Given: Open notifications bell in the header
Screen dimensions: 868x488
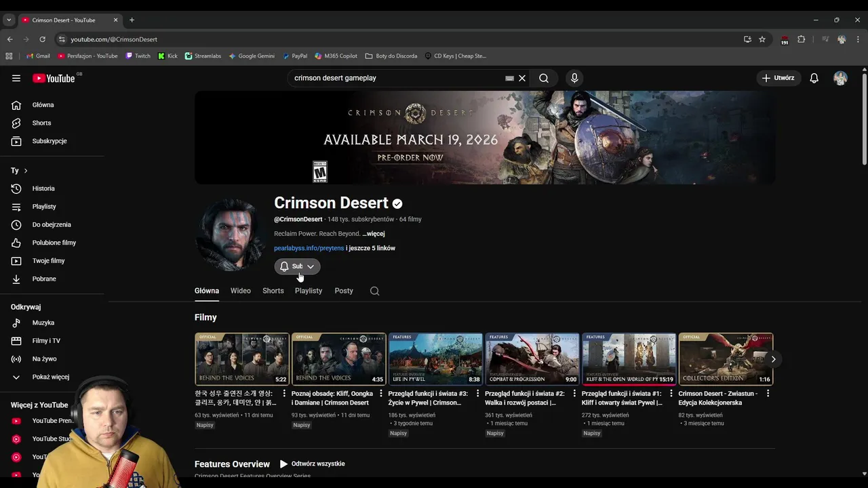Looking at the screenshot, I should [814, 78].
